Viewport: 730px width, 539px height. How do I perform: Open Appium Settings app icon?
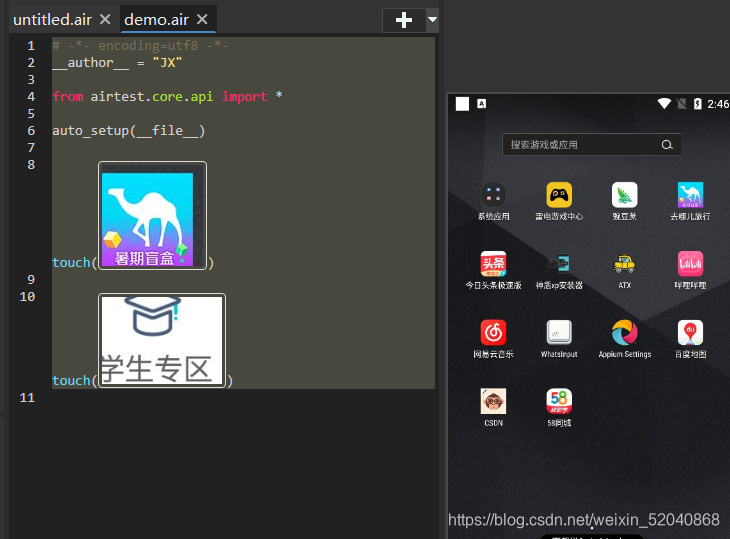[624, 333]
